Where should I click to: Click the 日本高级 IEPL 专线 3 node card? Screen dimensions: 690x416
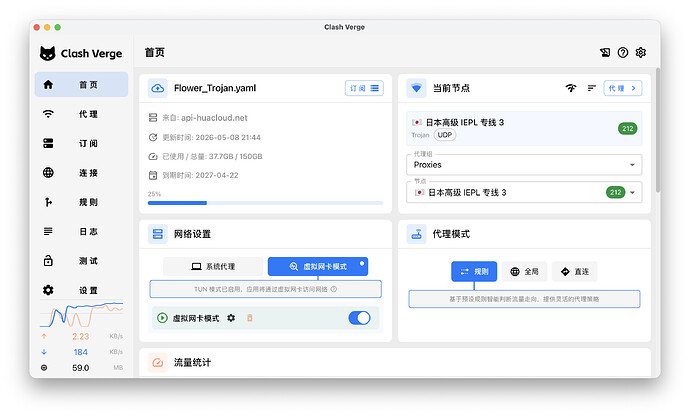524,129
